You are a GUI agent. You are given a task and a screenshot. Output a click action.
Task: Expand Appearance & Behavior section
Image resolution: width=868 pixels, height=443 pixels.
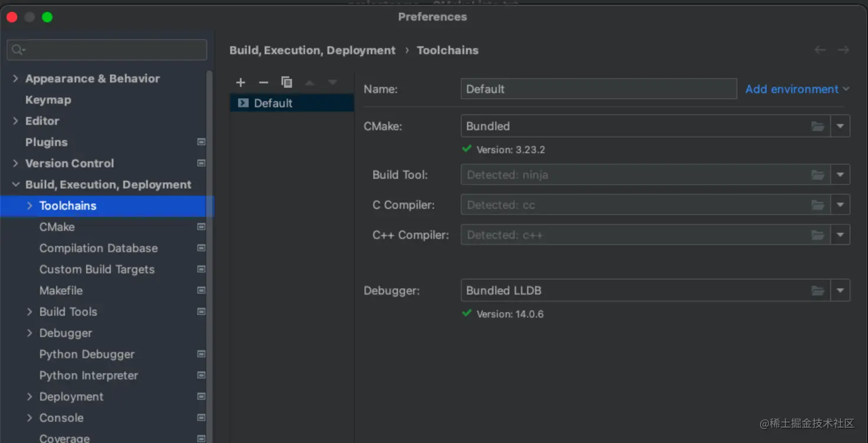coord(15,78)
